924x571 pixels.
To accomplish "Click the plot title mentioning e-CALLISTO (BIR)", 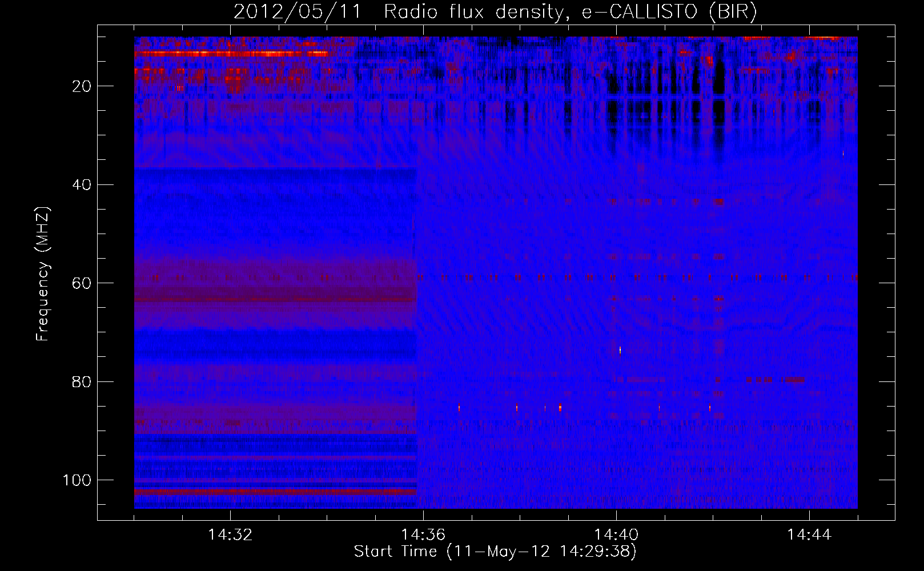I will 495,12.
